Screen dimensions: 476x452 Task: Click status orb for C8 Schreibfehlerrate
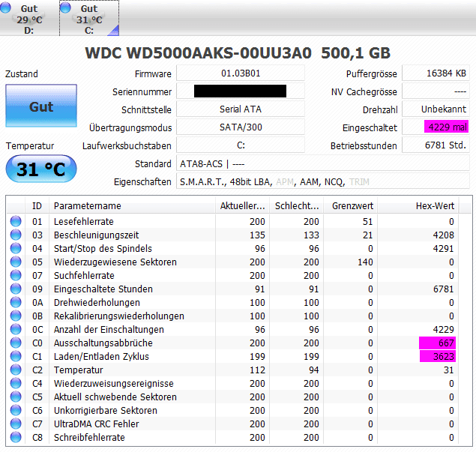16,437
